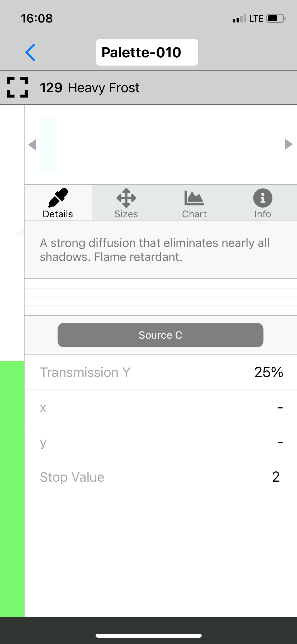Tap the 129 Heavy Frost header
The width and height of the screenshot is (297, 644).
point(90,88)
